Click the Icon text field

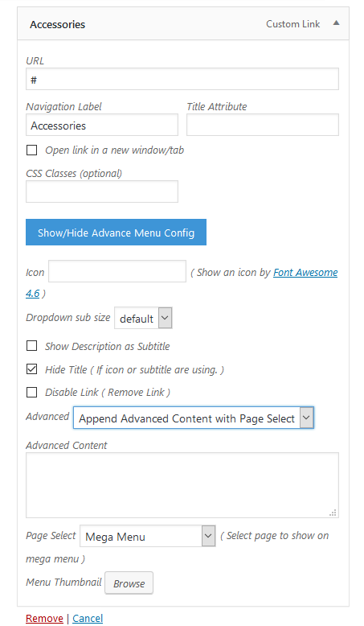click(117, 271)
